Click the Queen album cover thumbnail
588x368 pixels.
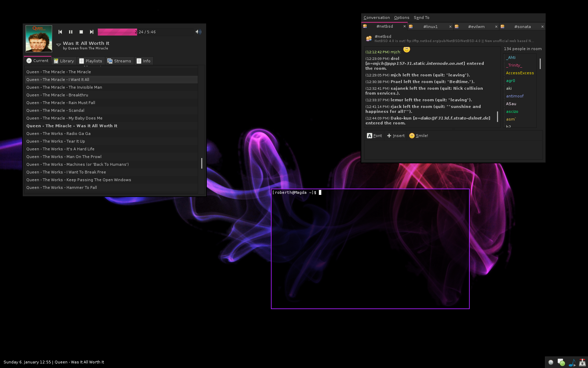39,39
